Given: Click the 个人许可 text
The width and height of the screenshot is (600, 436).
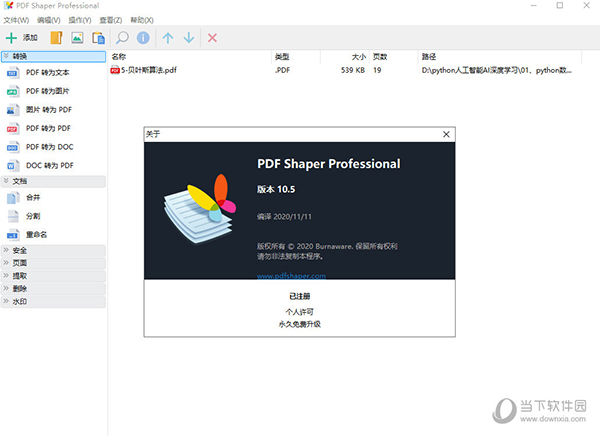Looking at the screenshot, I should [300, 312].
